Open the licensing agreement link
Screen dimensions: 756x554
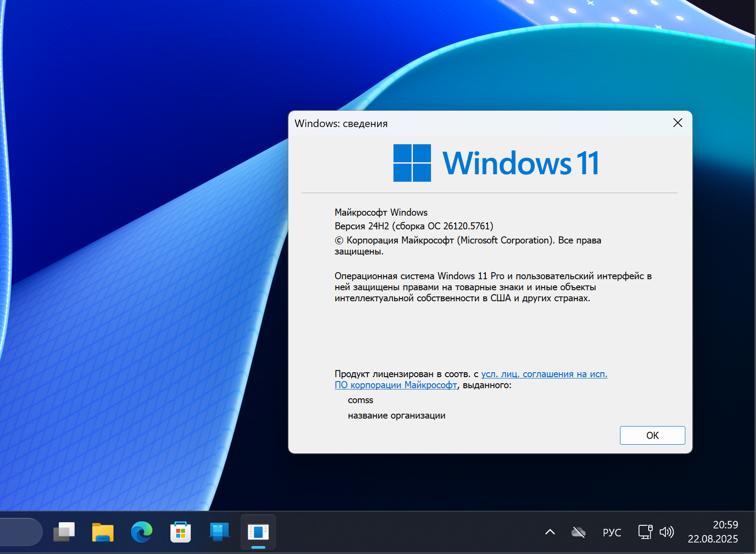coord(543,374)
